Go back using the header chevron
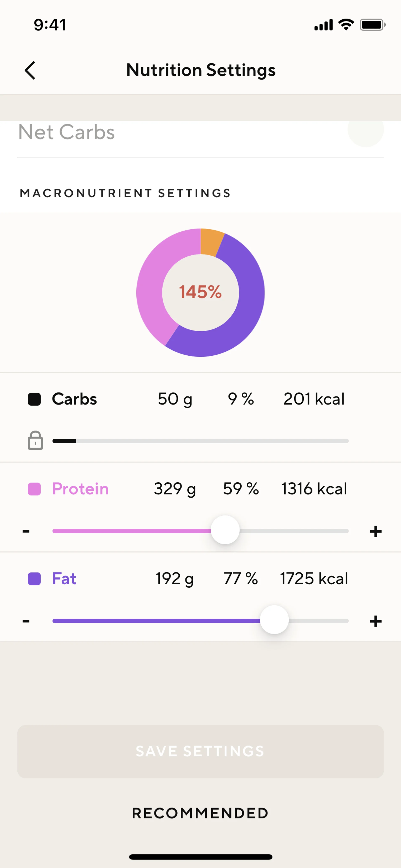Image resolution: width=401 pixels, height=868 pixels. pos(30,70)
